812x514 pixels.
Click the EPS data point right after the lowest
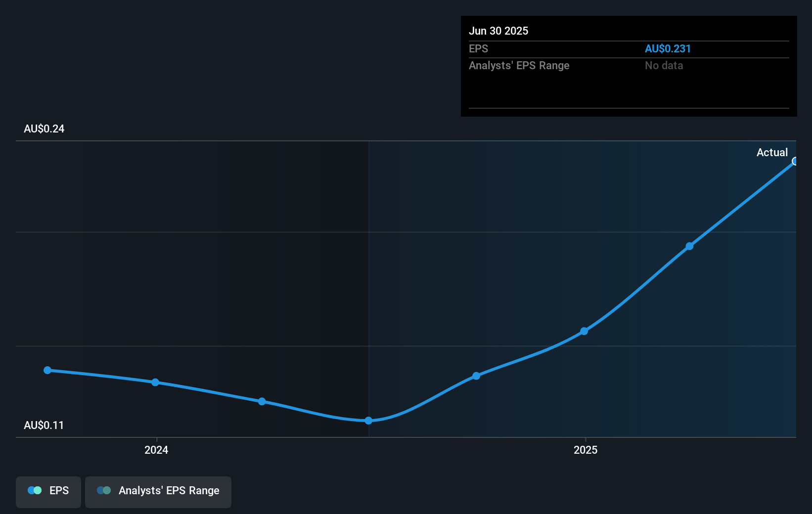476,376
